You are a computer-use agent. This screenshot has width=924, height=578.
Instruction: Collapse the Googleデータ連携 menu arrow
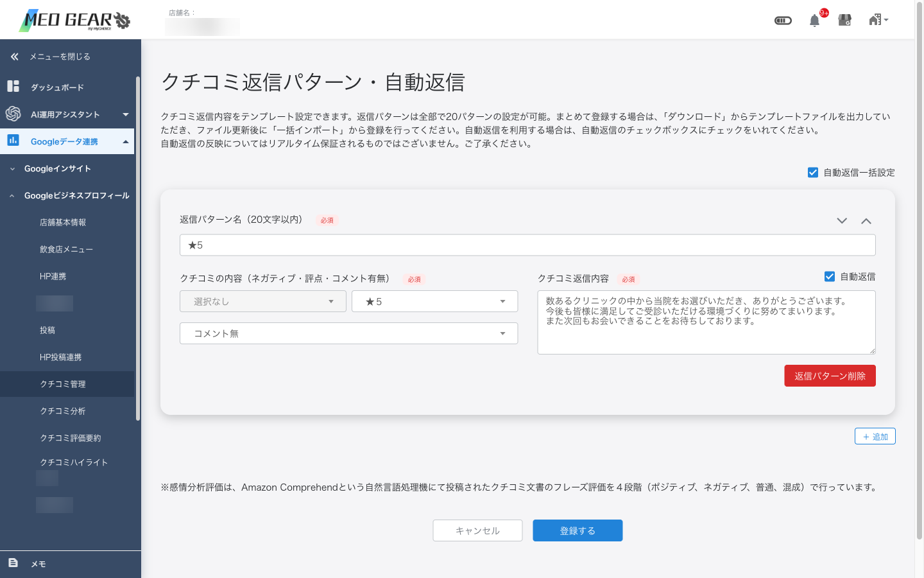(x=126, y=141)
